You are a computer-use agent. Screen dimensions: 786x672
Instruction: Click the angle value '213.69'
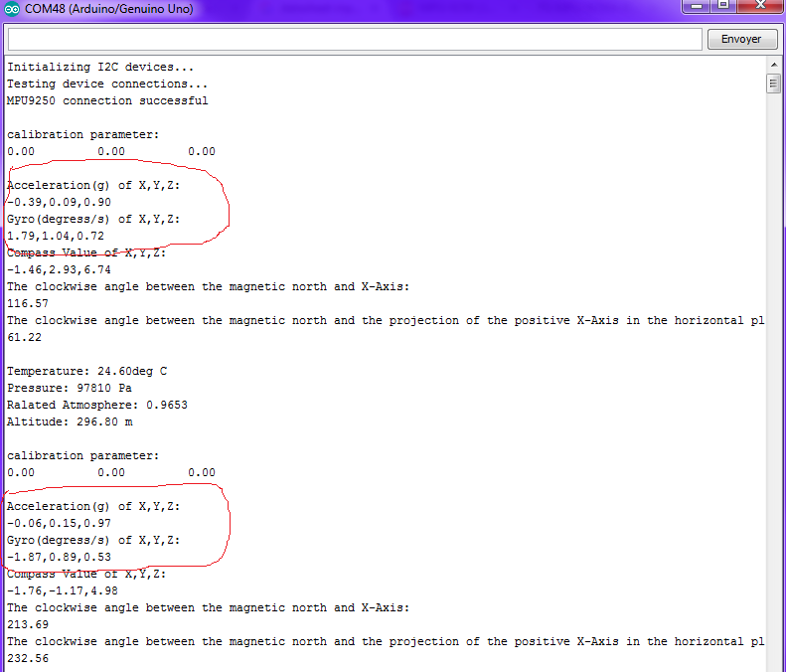click(28, 624)
